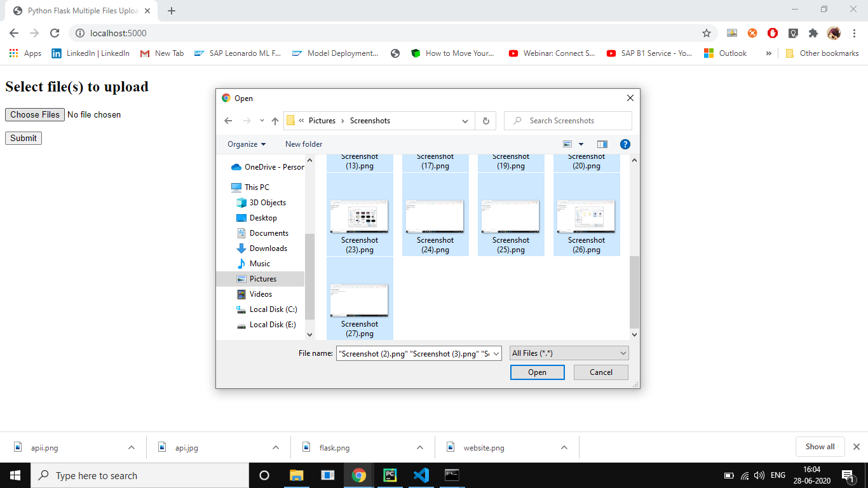The width and height of the screenshot is (868, 488).
Task: Open the All Files type dropdown
Action: pos(569,353)
